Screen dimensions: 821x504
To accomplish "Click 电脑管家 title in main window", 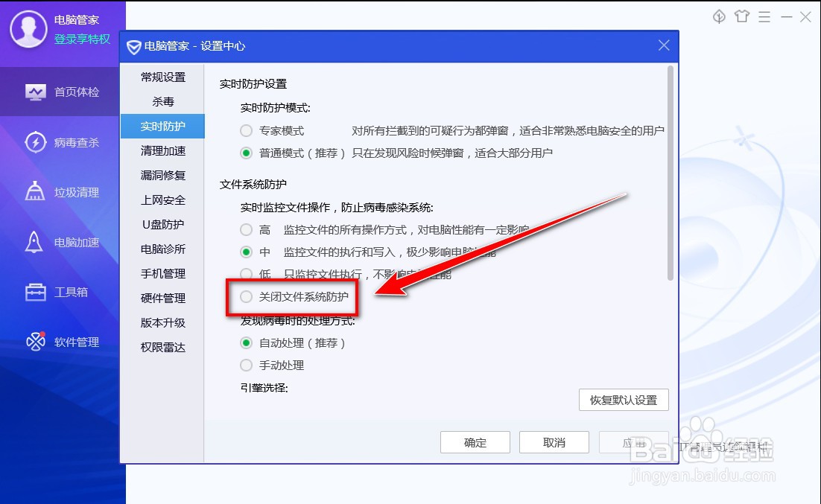I will [x=77, y=20].
